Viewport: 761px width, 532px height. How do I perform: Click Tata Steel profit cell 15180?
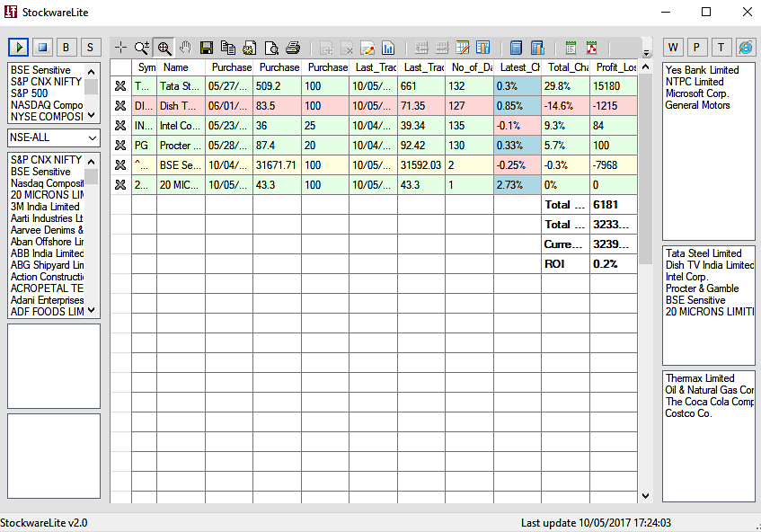(614, 86)
